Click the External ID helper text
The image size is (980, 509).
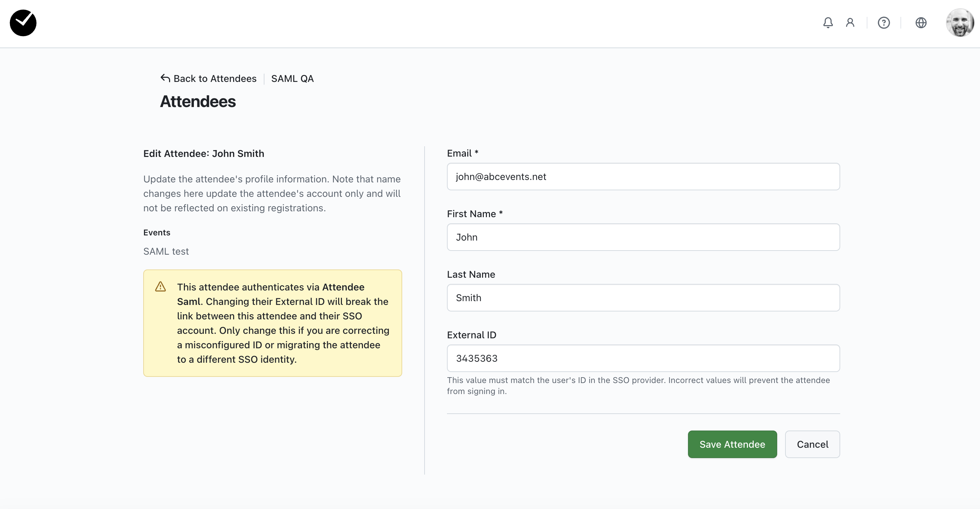pyautogui.click(x=638, y=385)
